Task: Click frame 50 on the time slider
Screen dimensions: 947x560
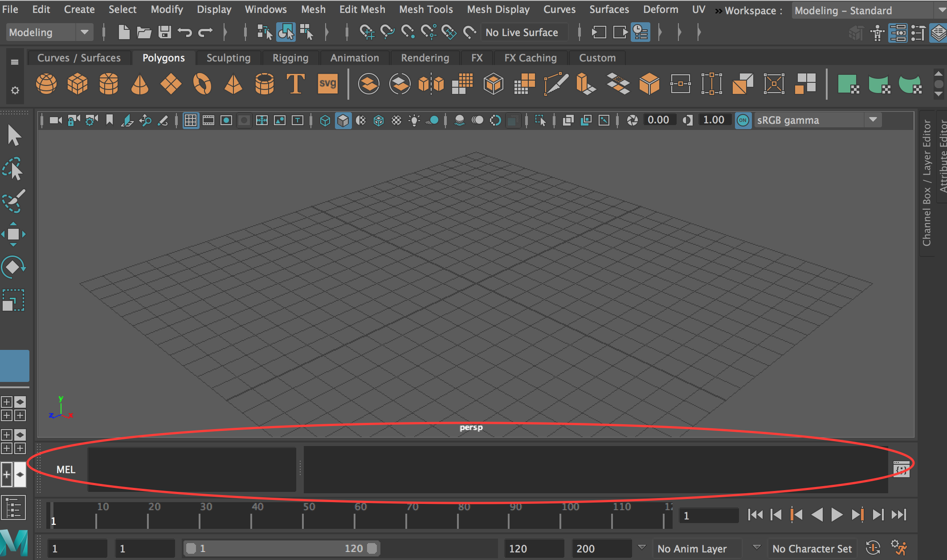Action: 303,515
